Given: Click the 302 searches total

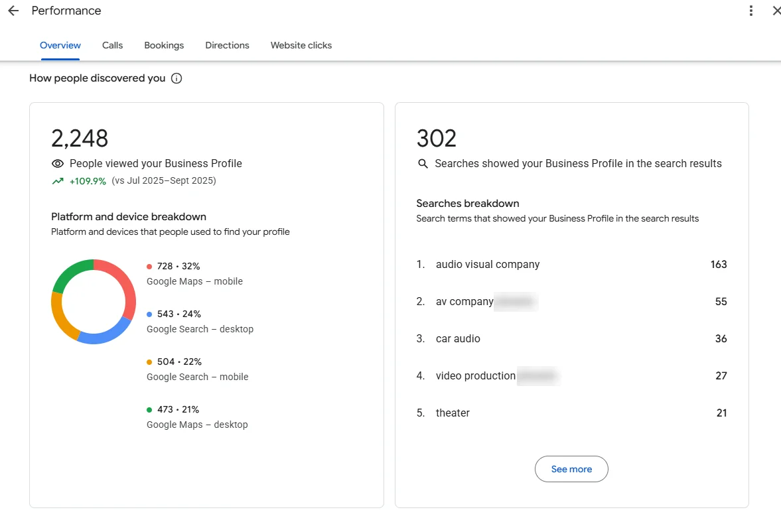Looking at the screenshot, I should point(437,138).
